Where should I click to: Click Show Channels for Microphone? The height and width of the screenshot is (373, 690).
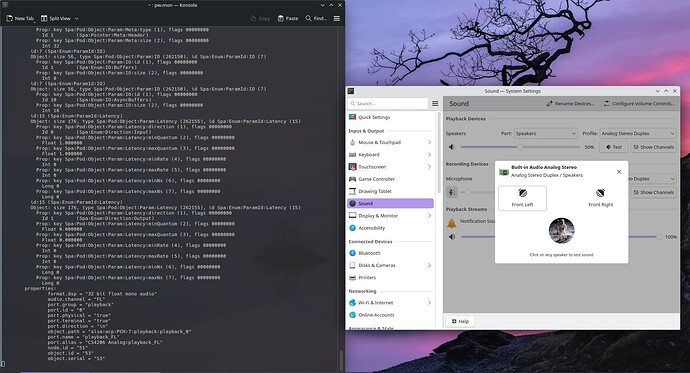pyautogui.click(x=653, y=192)
